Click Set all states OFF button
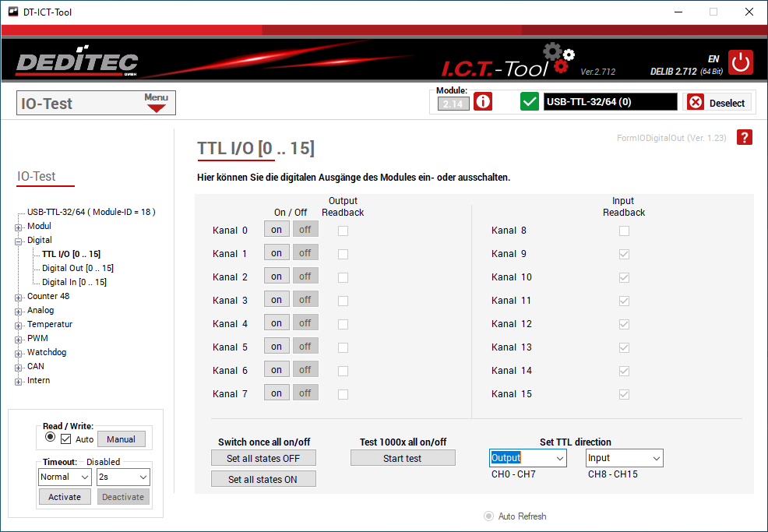 [263, 458]
